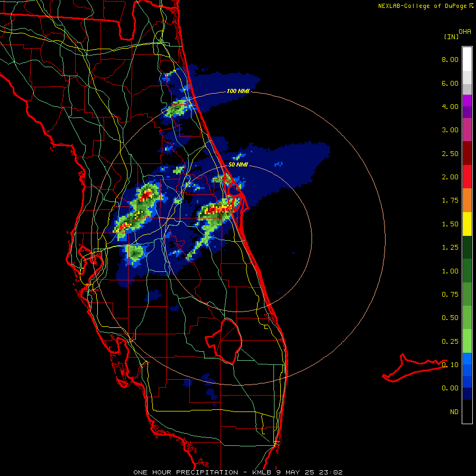Click the 8.00 legend value
This screenshot has height=476, width=476.
coord(450,59)
